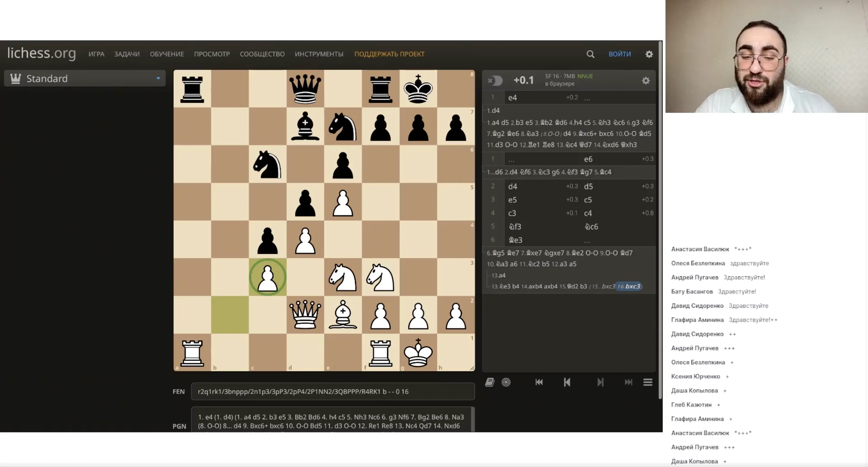The width and height of the screenshot is (868, 467).
Task: Jump to the first move
Action: pyautogui.click(x=539, y=382)
